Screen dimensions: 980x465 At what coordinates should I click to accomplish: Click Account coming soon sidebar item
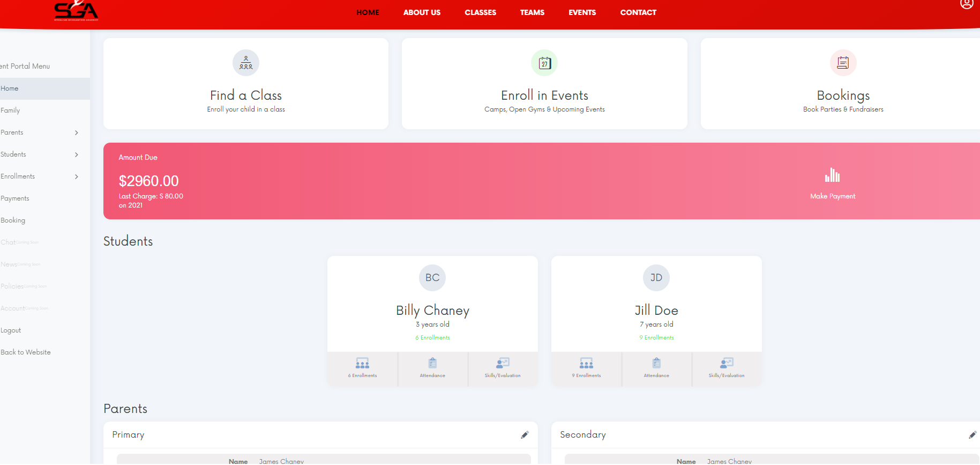click(24, 308)
